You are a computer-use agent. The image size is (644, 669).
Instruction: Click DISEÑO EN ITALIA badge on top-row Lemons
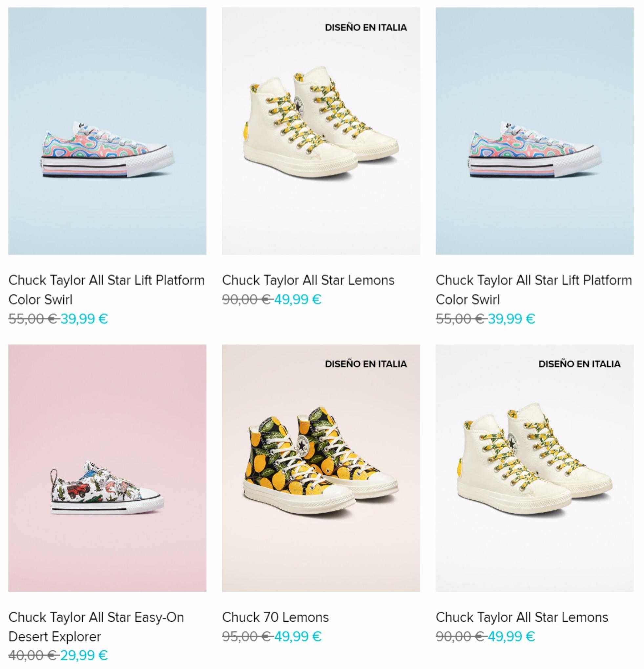click(x=366, y=27)
